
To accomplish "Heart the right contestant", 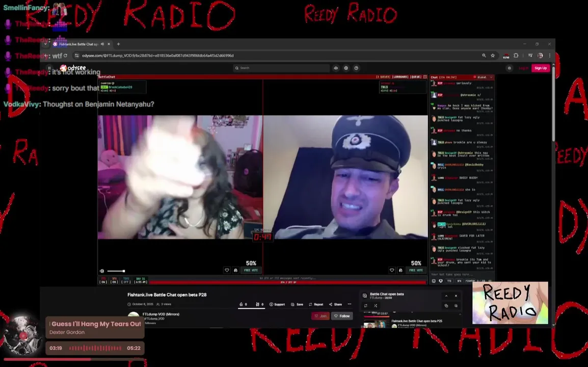I will tap(392, 270).
